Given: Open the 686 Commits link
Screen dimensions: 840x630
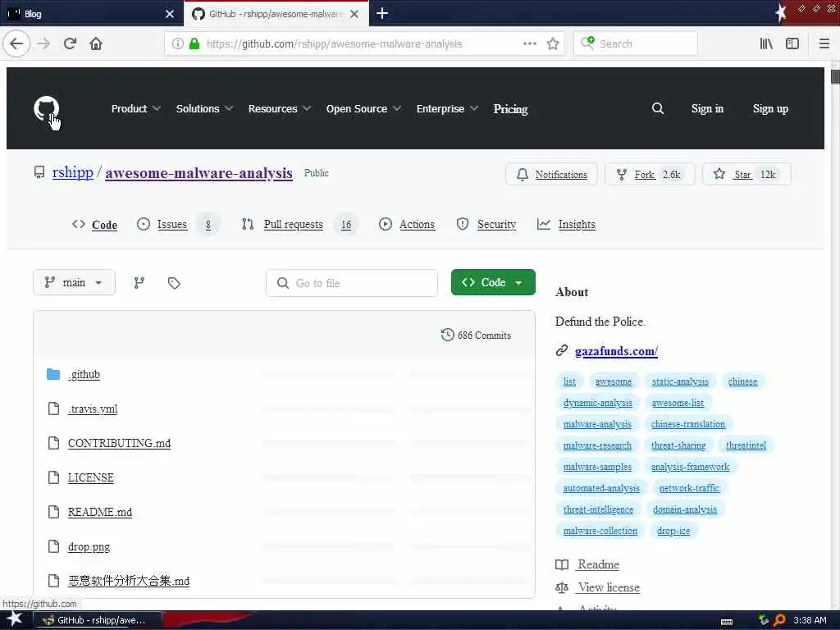Looking at the screenshot, I should tap(477, 335).
